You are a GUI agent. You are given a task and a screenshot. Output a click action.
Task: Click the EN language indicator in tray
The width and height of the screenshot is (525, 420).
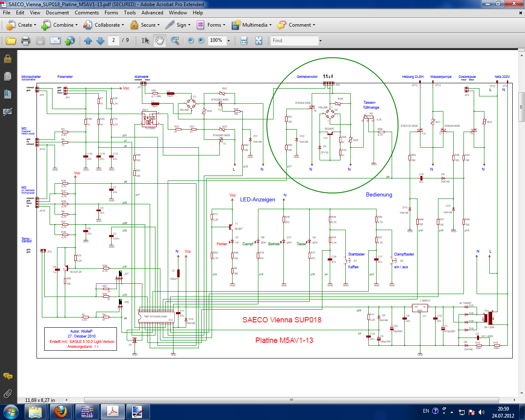426,411
